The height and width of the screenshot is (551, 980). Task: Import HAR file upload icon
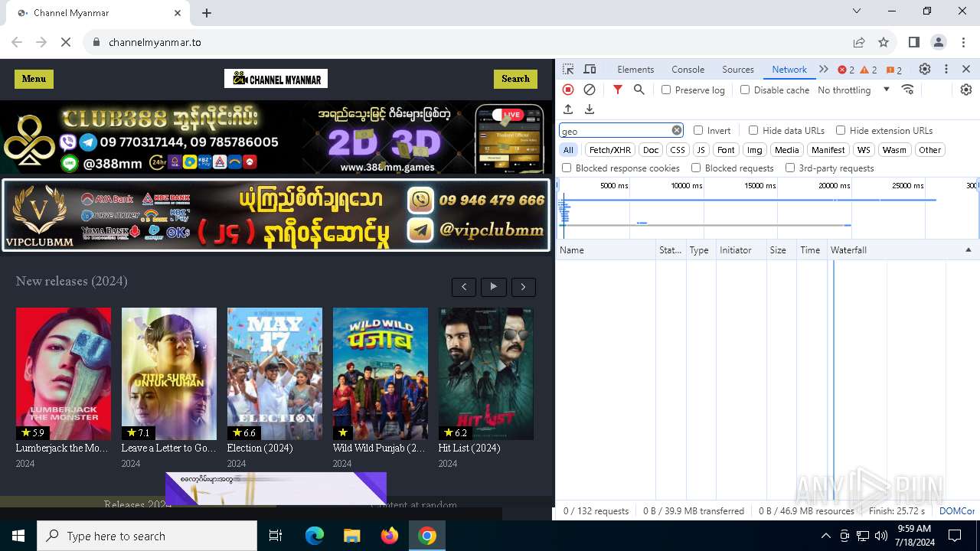click(x=568, y=109)
